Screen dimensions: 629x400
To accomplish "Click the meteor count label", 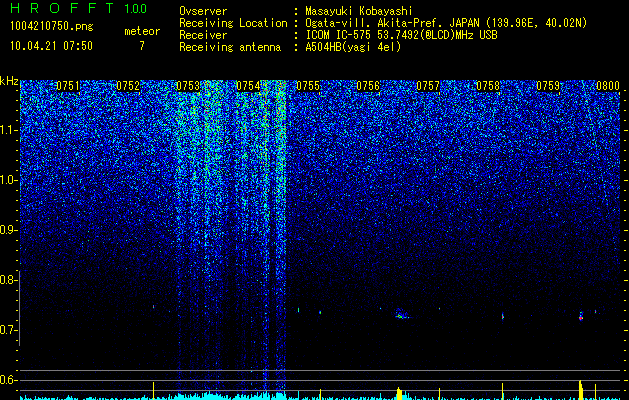I will click(x=142, y=31).
